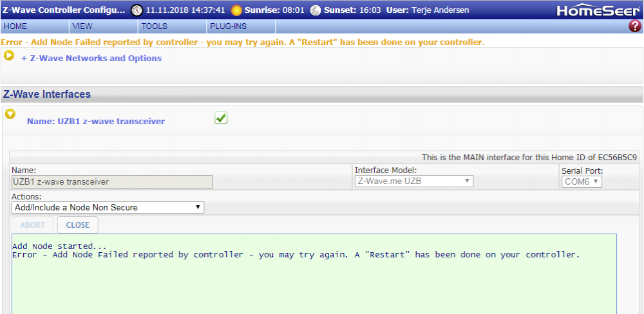The height and width of the screenshot is (314, 644).
Task: Click the interface Name text field
Action: [x=112, y=181]
